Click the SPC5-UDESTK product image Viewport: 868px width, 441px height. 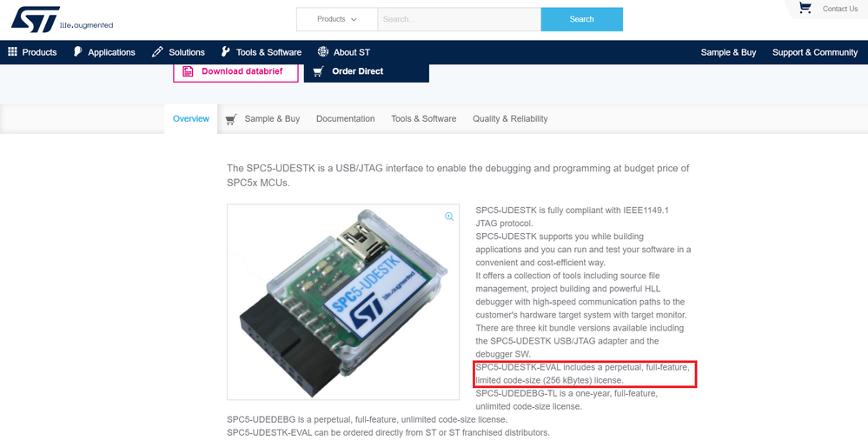coord(343,302)
